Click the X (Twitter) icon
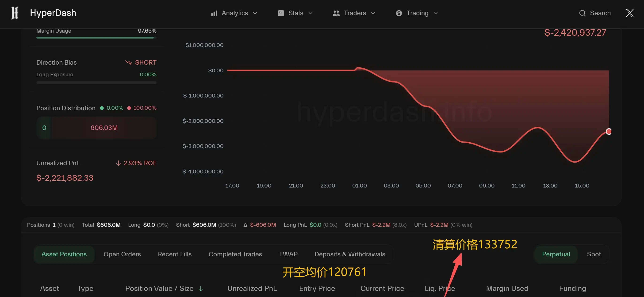 (x=629, y=13)
